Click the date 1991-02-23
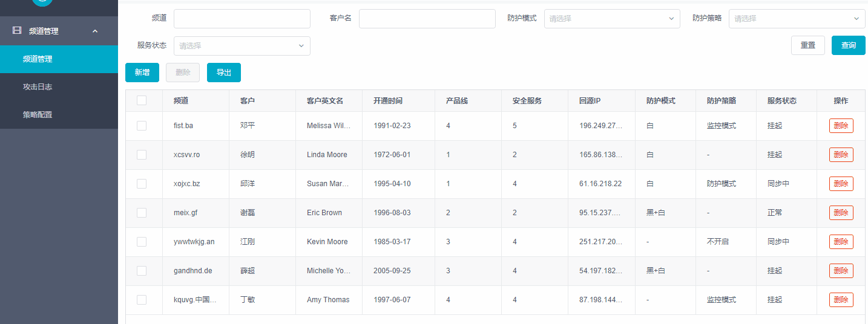Image resolution: width=868 pixels, height=324 pixels. tap(392, 126)
